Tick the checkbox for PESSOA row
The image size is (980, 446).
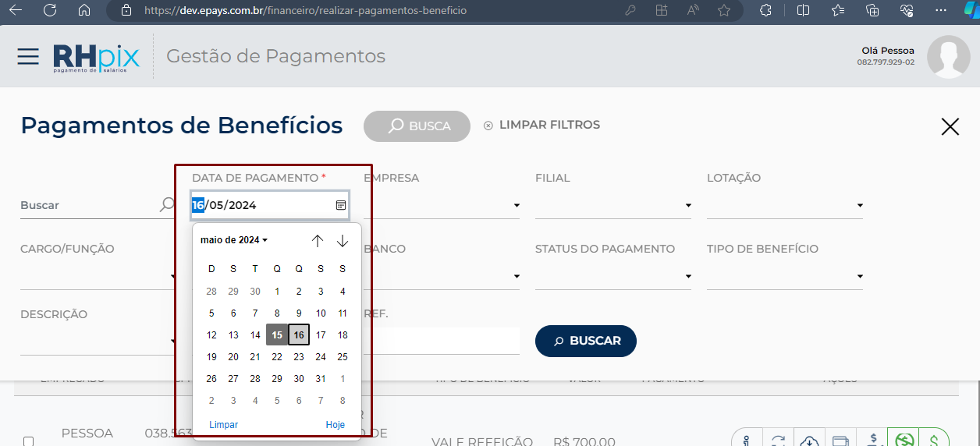coord(29,441)
